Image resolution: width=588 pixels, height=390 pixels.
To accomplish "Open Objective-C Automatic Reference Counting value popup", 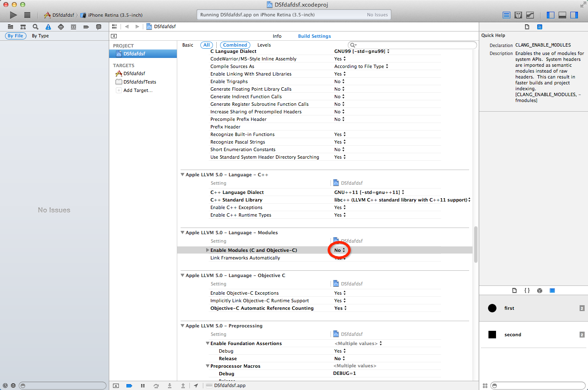I will click(341, 308).
